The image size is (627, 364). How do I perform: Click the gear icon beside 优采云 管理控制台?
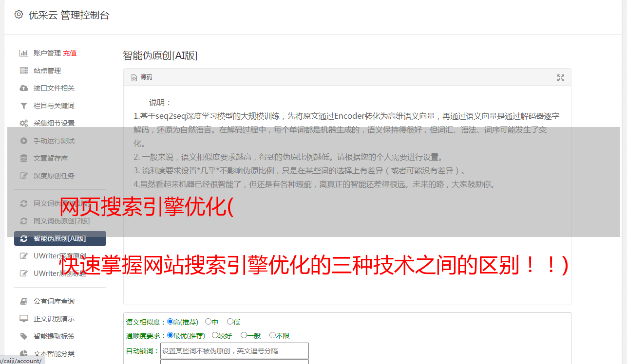pos(19,15)
